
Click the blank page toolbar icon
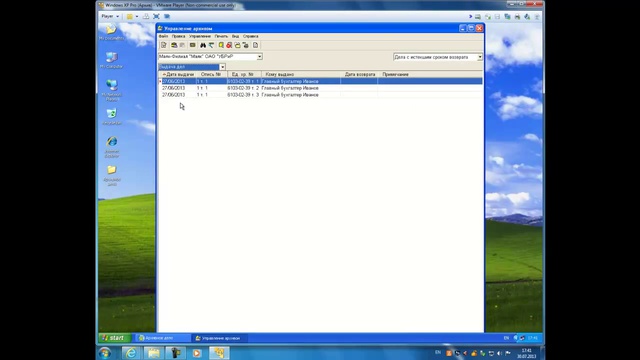pos(256,45)
